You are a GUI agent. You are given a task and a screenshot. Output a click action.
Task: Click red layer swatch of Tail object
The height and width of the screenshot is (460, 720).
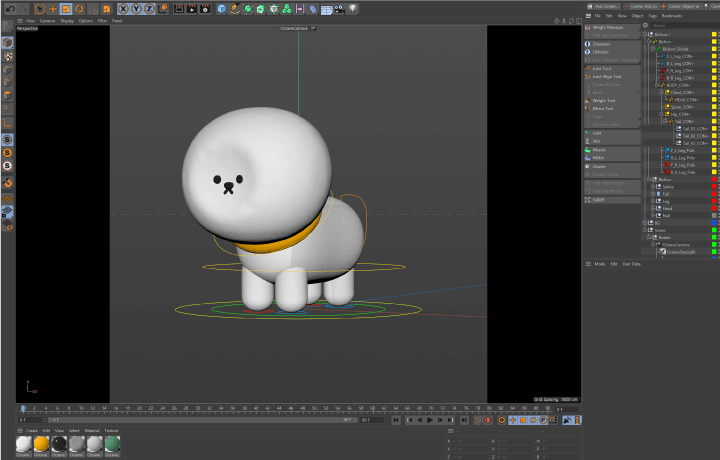714,194
